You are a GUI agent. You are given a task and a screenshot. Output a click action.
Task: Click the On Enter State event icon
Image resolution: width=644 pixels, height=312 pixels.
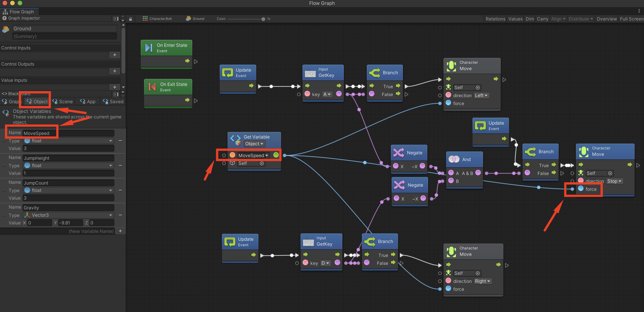click(x=149, y=48)
